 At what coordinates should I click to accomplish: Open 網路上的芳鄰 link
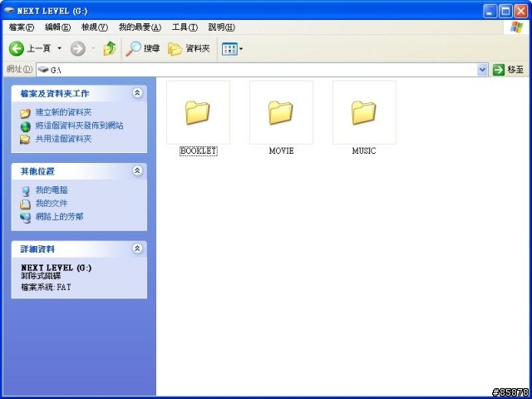[x=59, y=216]
